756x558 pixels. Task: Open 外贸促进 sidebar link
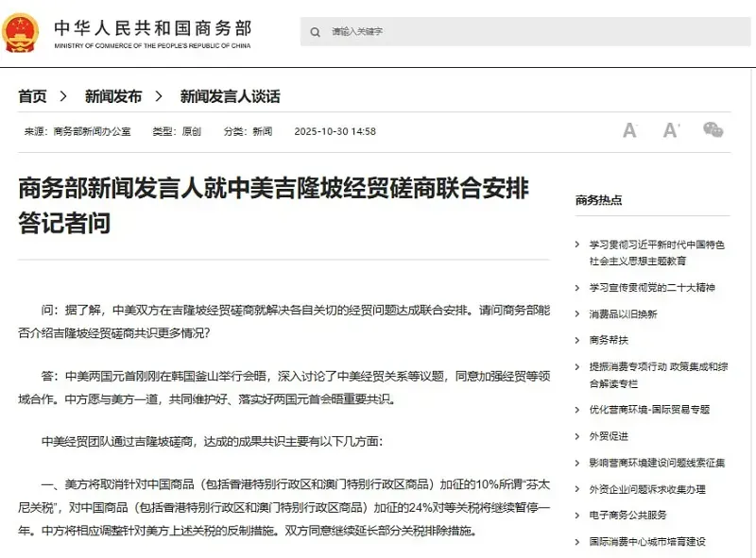(x=609, y=436)
